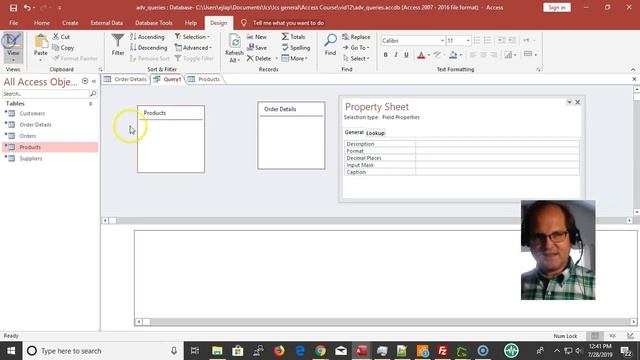Click the Filter funnel icon

(x=118, y=41)
